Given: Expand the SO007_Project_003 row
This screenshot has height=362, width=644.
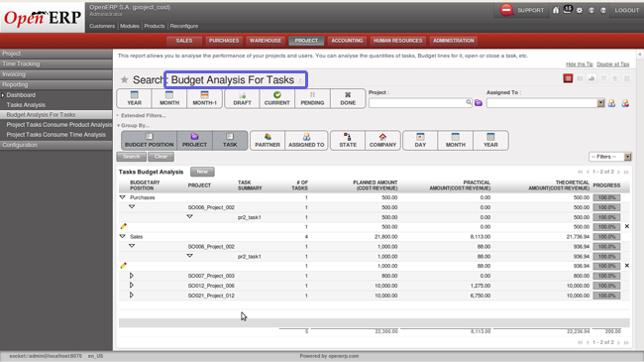Looking at the screenshot, I should [132, 276].
